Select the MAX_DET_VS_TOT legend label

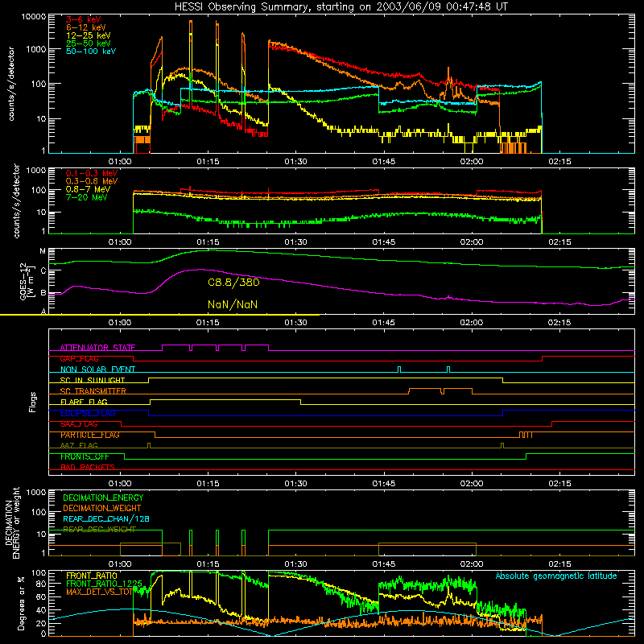coord(100,592)
